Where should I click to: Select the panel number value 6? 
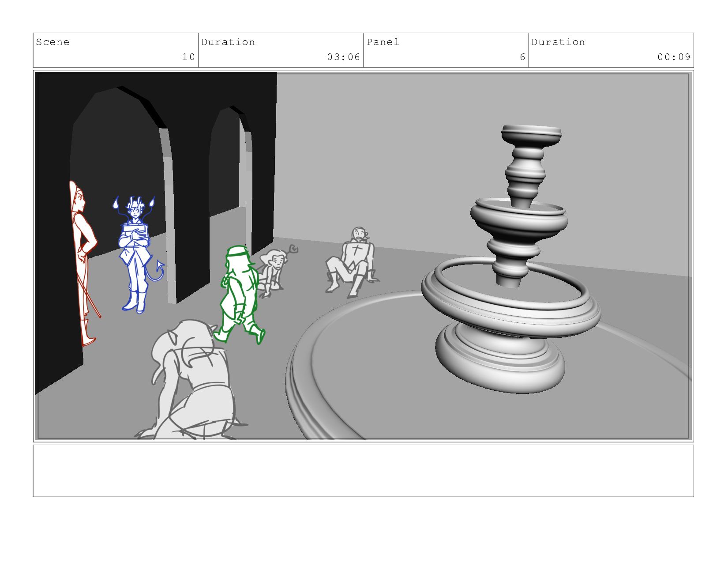(x=522, y=57)
